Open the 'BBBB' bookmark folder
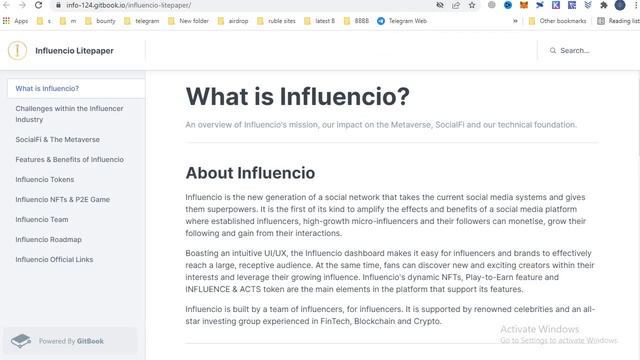This screenshot has height=360, width=640. tap(356, 21)
